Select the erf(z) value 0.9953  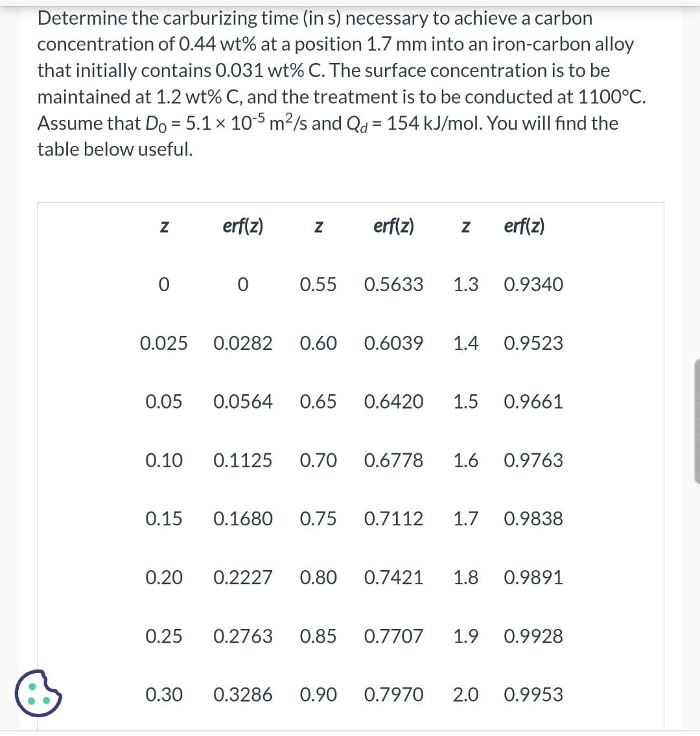click(534, 694)
